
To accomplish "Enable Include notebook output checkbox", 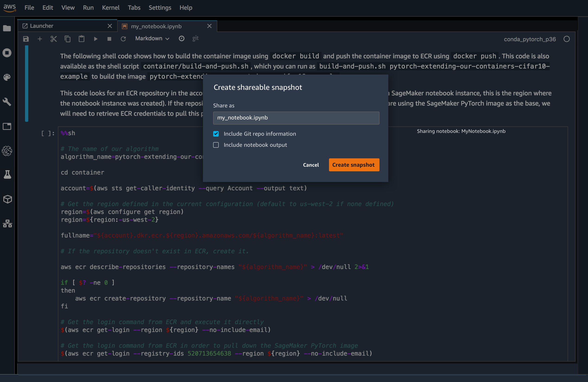I will (216, 145).
